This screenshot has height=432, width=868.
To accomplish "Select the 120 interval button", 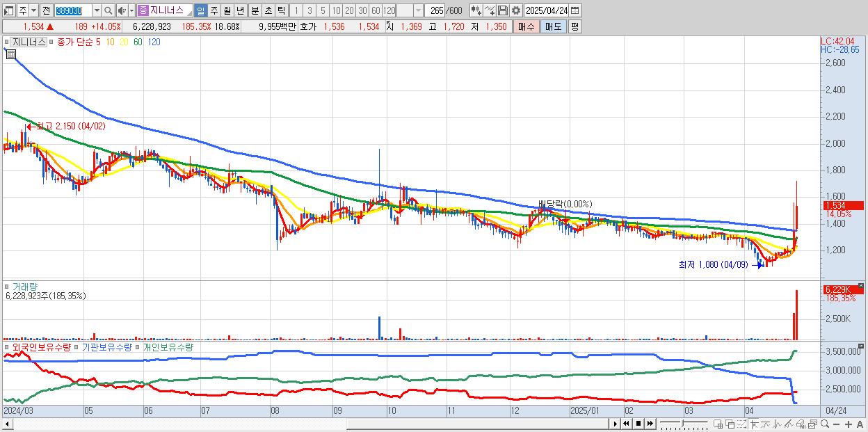I will [x=389, y=10].
